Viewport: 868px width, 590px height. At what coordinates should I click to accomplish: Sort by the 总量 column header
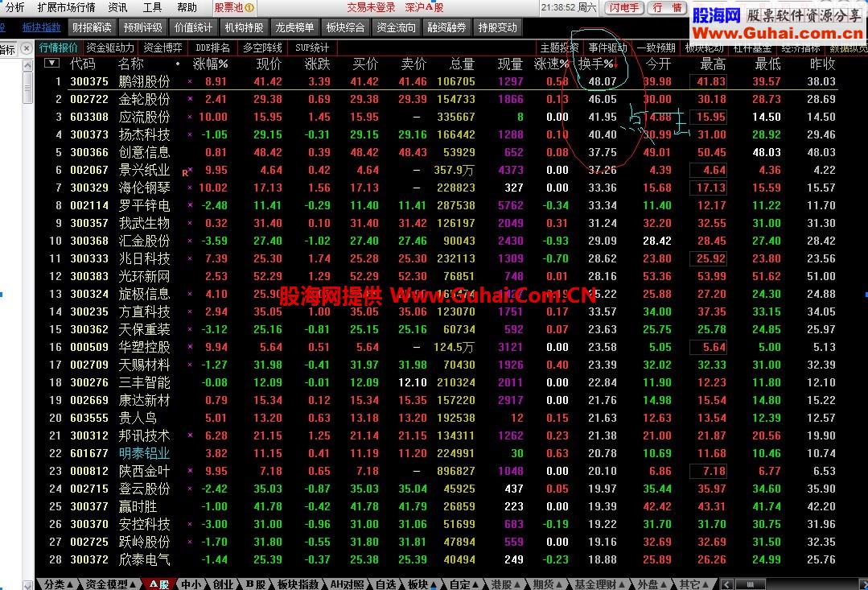[x=461, y=64]
